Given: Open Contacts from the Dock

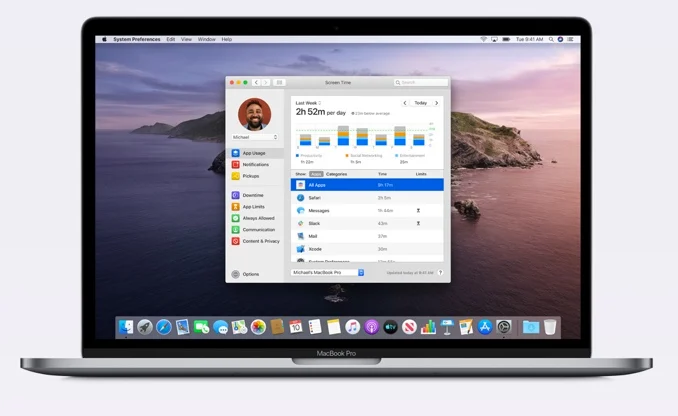Looking at the screenshot, I should coord(277,327).
